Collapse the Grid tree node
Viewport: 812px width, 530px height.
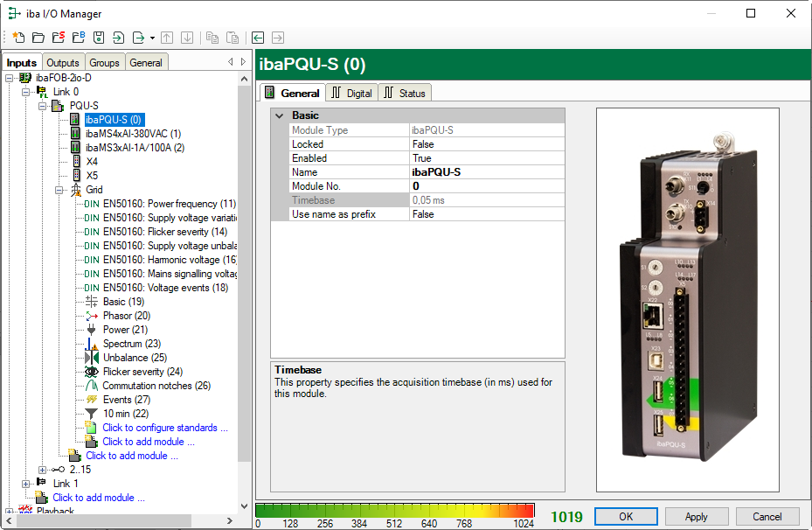tap(59, 190)
